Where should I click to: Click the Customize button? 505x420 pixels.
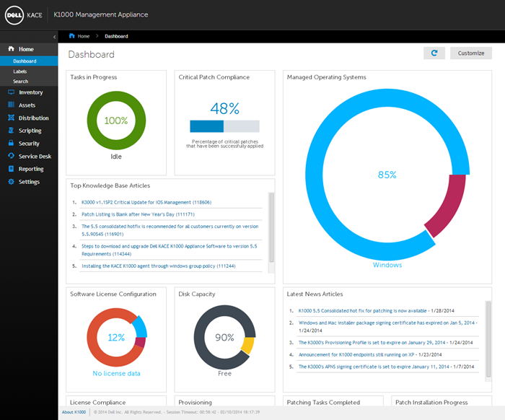coord(471,53)
